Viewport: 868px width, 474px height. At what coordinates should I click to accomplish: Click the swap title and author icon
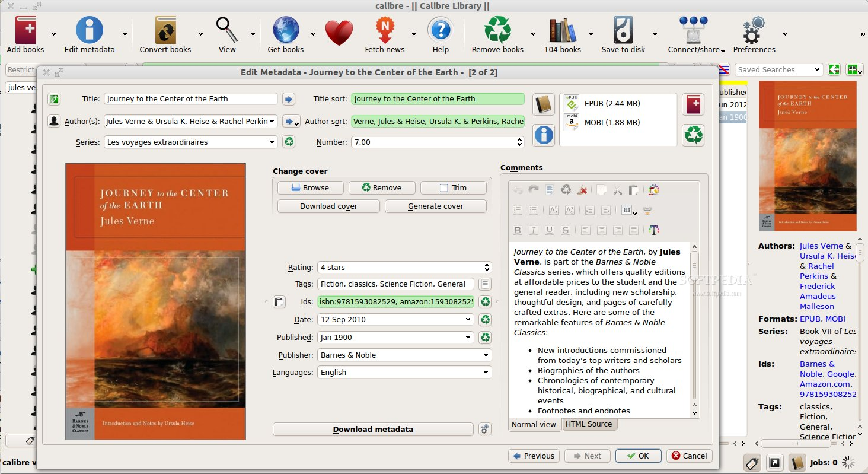54,99
